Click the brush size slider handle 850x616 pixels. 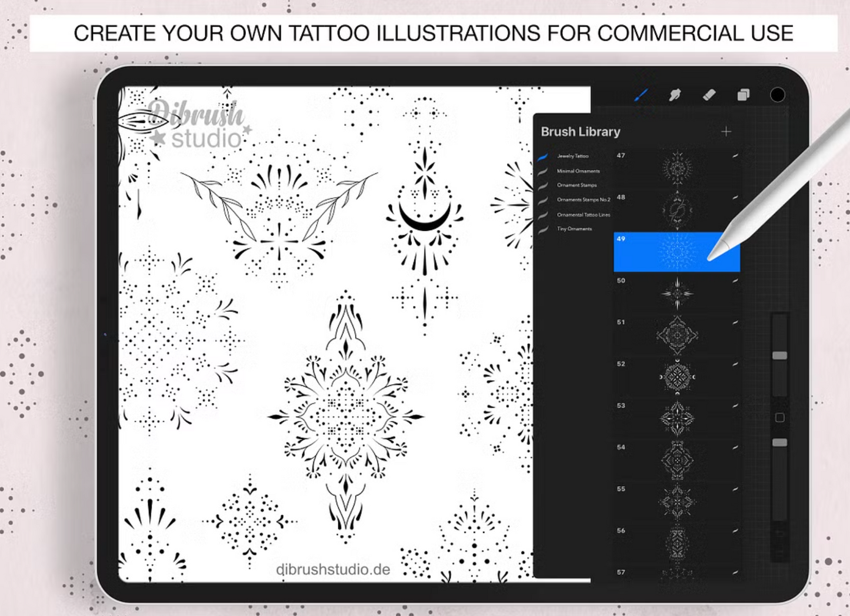pyautogui.click(x=779, y=355)
